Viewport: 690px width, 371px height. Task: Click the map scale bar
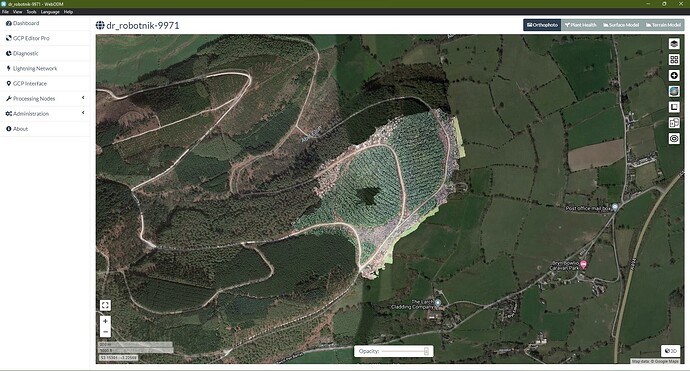pos(136,347)
